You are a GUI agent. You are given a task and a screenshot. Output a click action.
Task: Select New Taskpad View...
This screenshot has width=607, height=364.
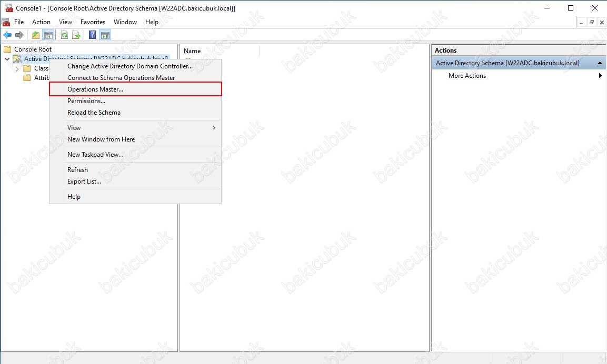coord(135,154)
